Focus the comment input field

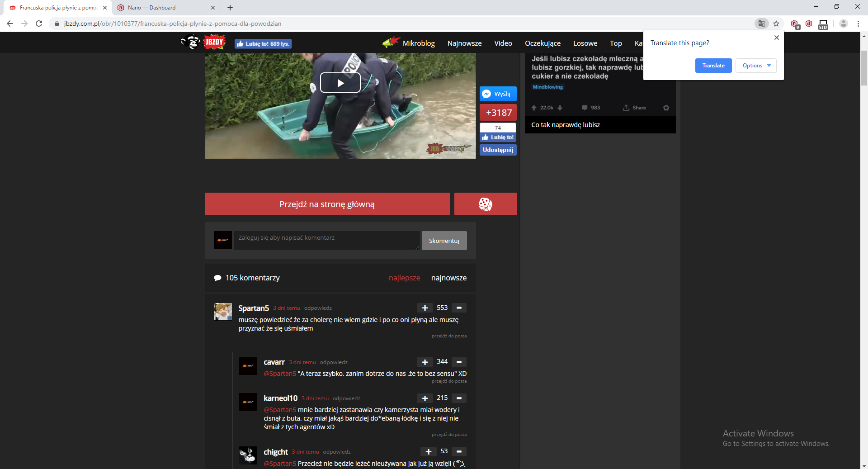tap(326, 240)
